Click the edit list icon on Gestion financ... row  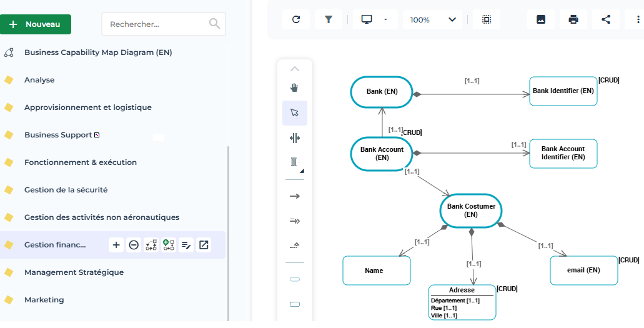186,245
